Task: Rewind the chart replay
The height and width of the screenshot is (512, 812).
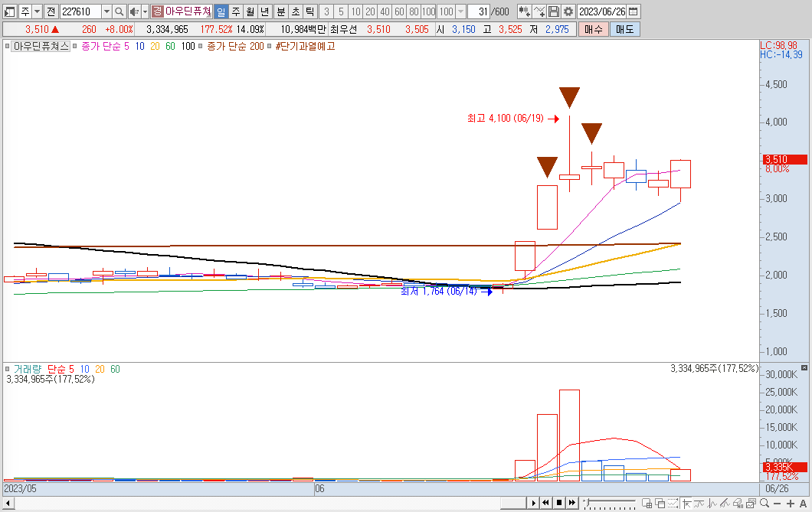Action: pos(546,503)
